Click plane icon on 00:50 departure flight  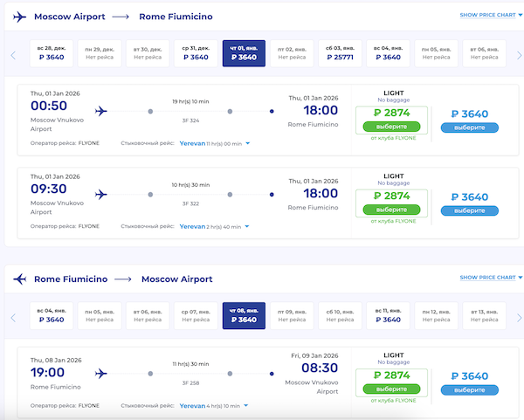100,111
